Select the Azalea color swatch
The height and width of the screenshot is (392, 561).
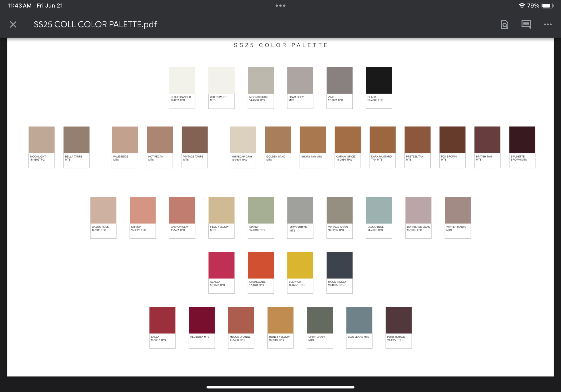coord(221,265)
